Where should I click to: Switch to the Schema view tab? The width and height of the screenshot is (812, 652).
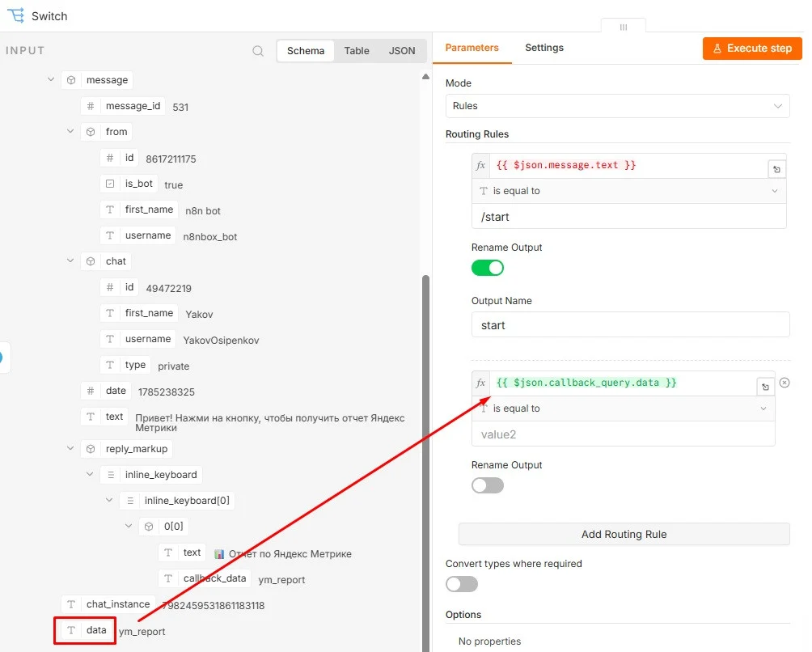click(x=306, y=51)
